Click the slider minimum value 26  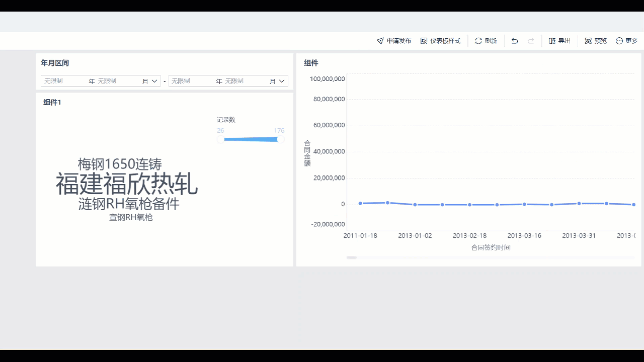tap(220, 131)
